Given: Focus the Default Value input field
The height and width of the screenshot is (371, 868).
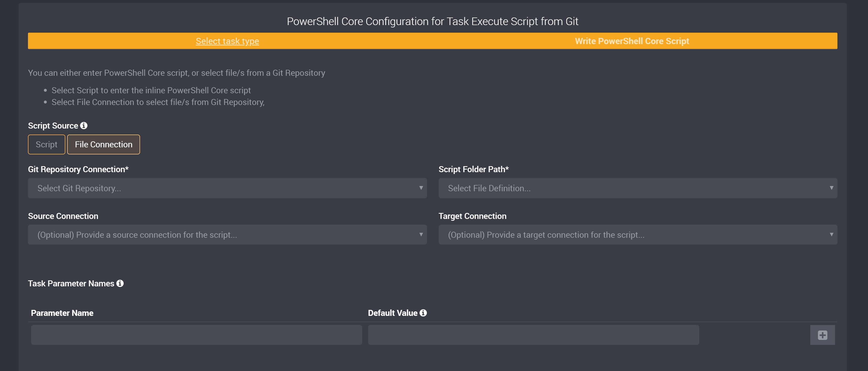Looking at the screenshot, I should click(533, 335).
